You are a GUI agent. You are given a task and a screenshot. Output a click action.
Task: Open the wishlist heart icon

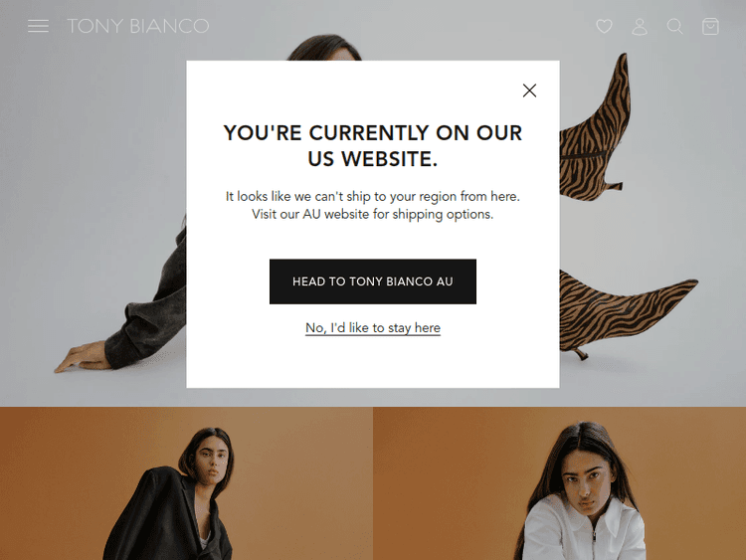click(604, 26)
